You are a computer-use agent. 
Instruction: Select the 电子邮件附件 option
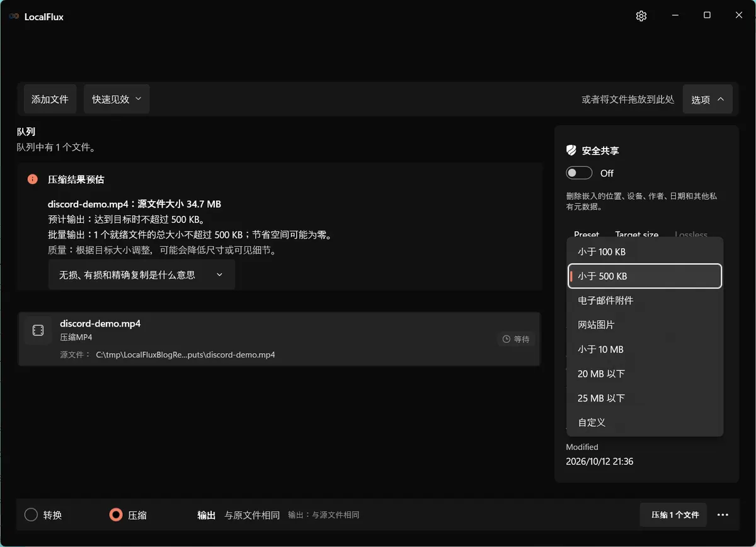click(645, 300)
